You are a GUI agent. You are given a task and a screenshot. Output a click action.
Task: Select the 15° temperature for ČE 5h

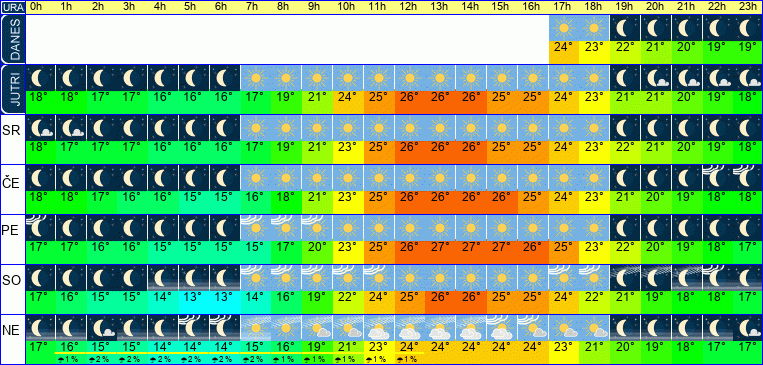[194, 197]
